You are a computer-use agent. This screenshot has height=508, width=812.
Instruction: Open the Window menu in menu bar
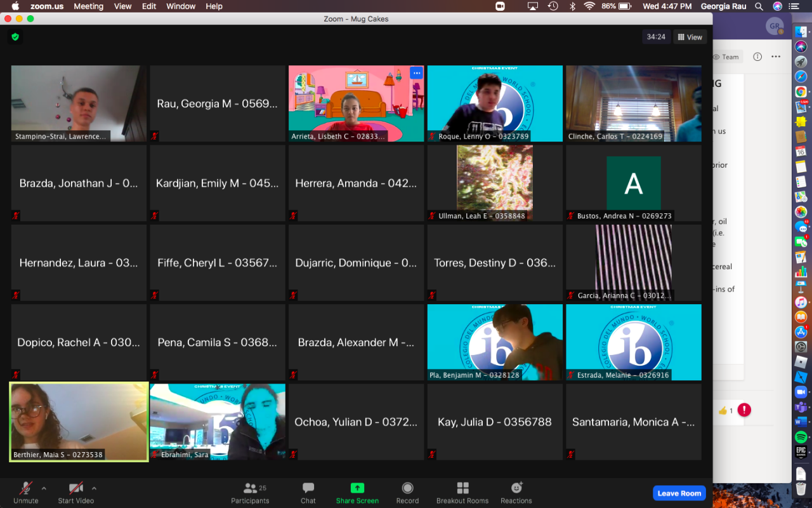181,6
